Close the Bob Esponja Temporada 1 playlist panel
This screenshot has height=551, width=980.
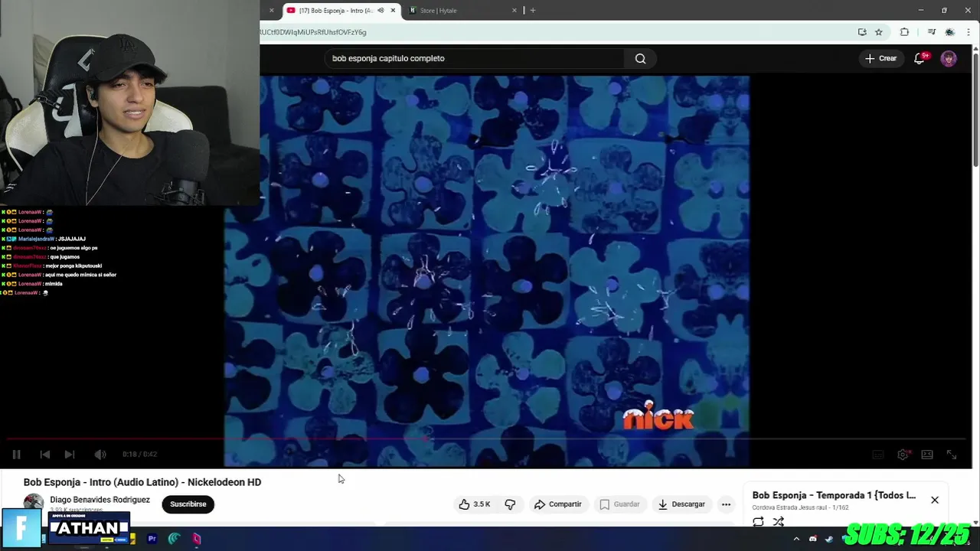[x=935, y=500]
